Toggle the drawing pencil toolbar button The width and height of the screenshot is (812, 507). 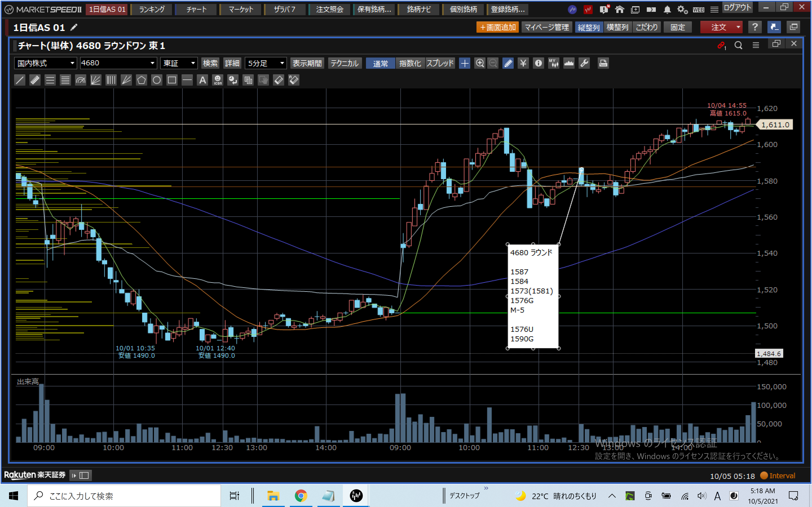[508, 63]
